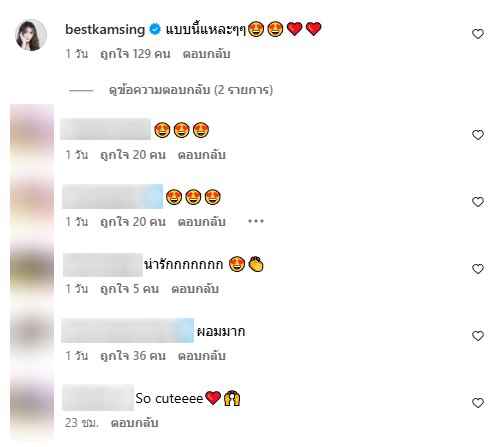The image size is (496, 447).
Task: Click bestkamsing's verified badge
Action: [155, 29]
